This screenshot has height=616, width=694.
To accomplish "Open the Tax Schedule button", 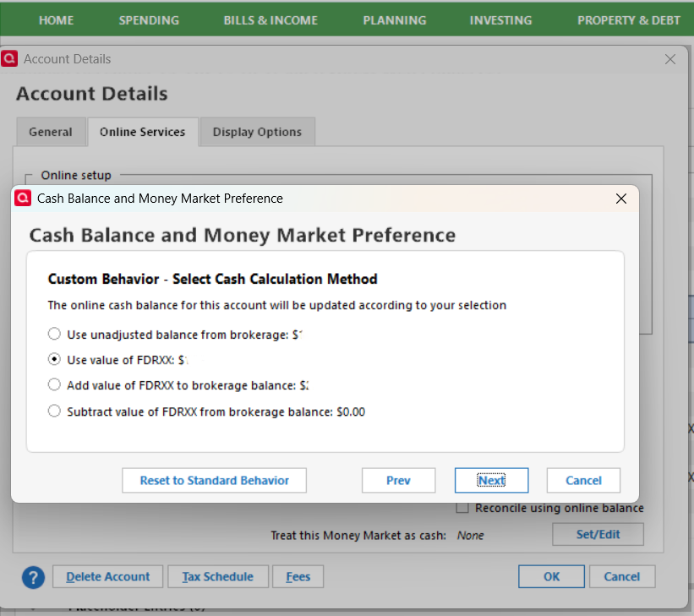I will click(x=218, y=576).
